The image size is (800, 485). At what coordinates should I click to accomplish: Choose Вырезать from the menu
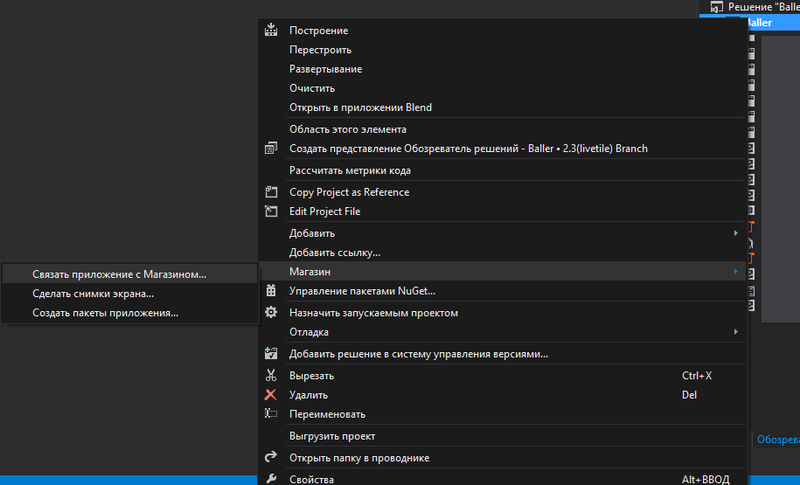coord(503,376)
